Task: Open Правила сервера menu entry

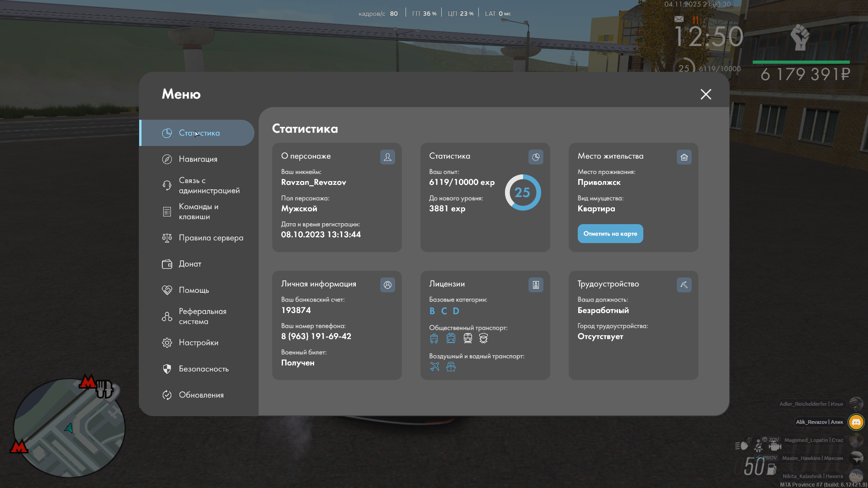Action: [211, 238]
